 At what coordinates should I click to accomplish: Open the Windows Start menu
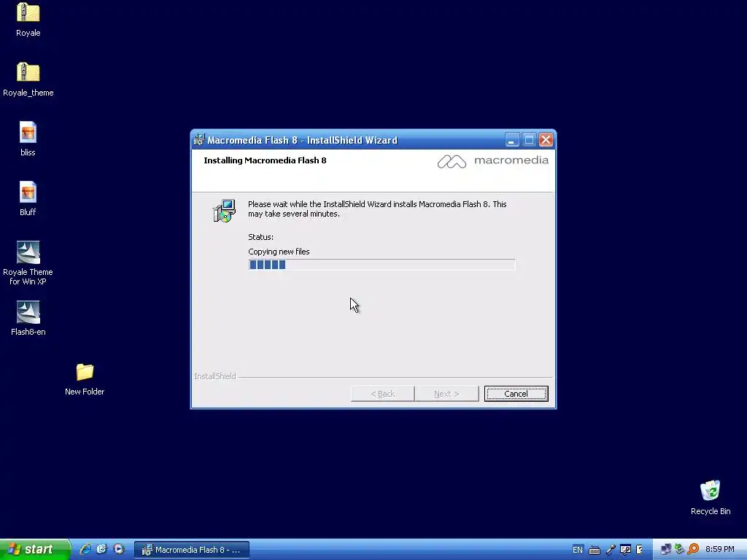[35, 550]
